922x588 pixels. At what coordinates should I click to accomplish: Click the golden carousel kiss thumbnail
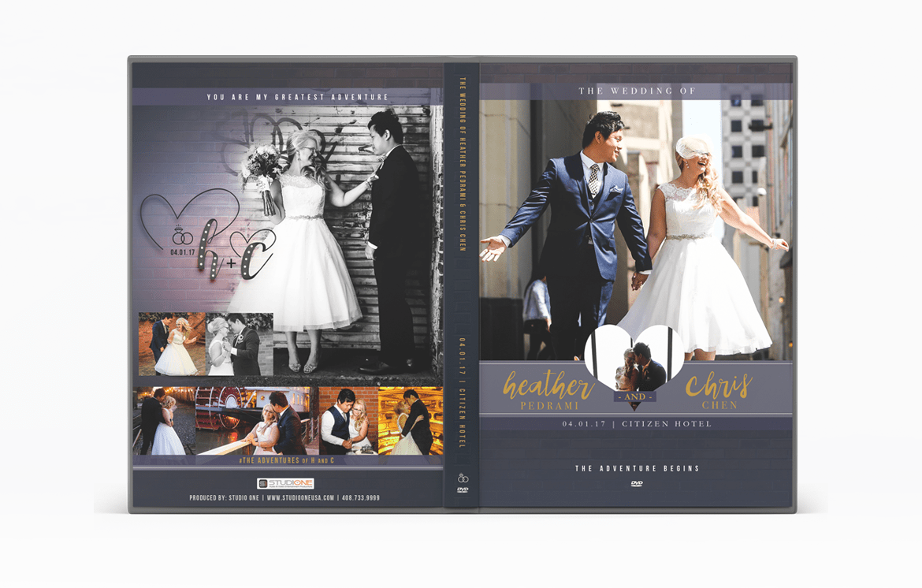pyautogui.click(x=411, y=421)
